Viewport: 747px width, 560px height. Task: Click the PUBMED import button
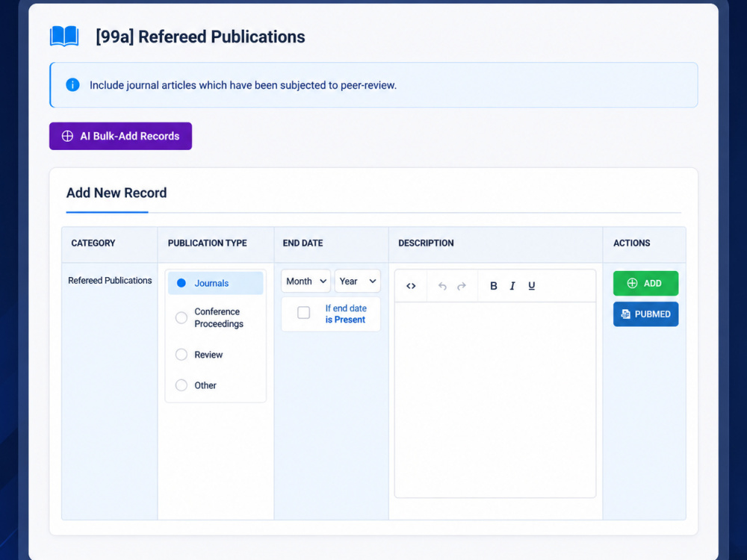[645, 314]
